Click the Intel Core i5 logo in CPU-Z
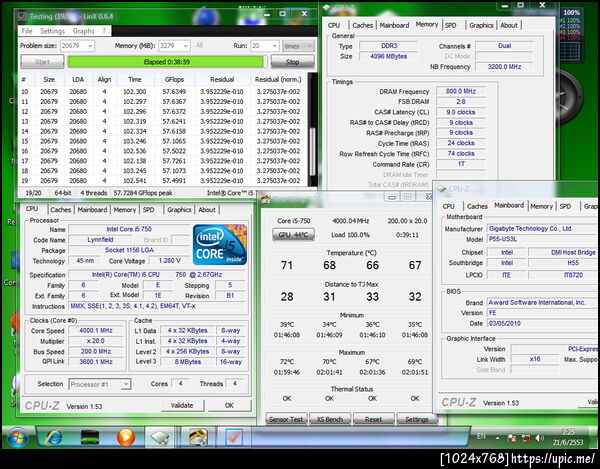This screenshot has width=600, height=469. pyautogui.click(x=220, y=245)
